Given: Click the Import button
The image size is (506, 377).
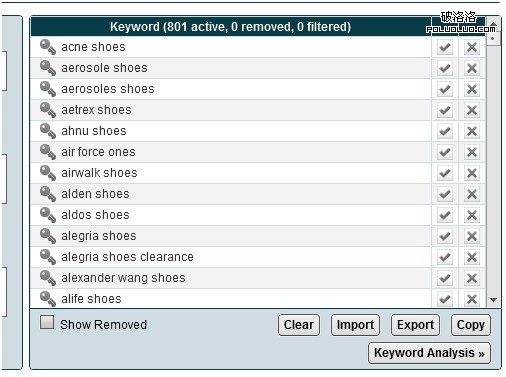Looking at the screenshot, I should pos(355,325).
